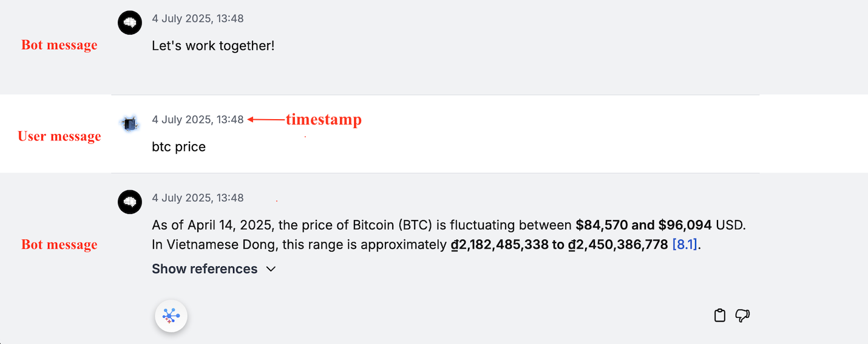Screen dimensions: 868x344
Task: Click the topmost red "Bot message" label
Action: coord(59,45)
